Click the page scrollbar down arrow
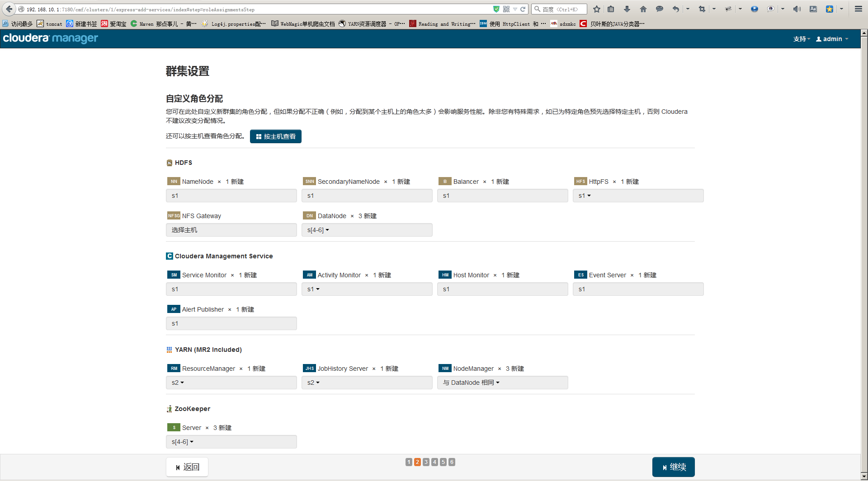This screenshot has width=868, height=481. (x=864, y=476)
